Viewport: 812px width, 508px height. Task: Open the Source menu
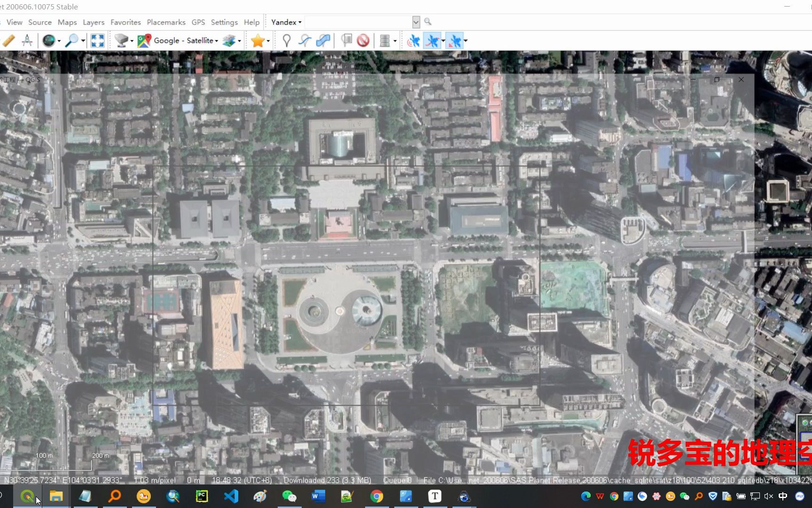pyautogui.click(x=40, y=22)
